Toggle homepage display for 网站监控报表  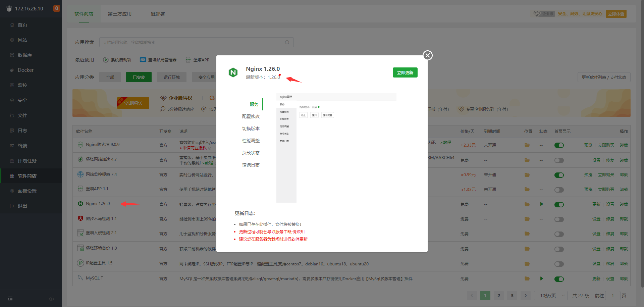coord(559,175)
